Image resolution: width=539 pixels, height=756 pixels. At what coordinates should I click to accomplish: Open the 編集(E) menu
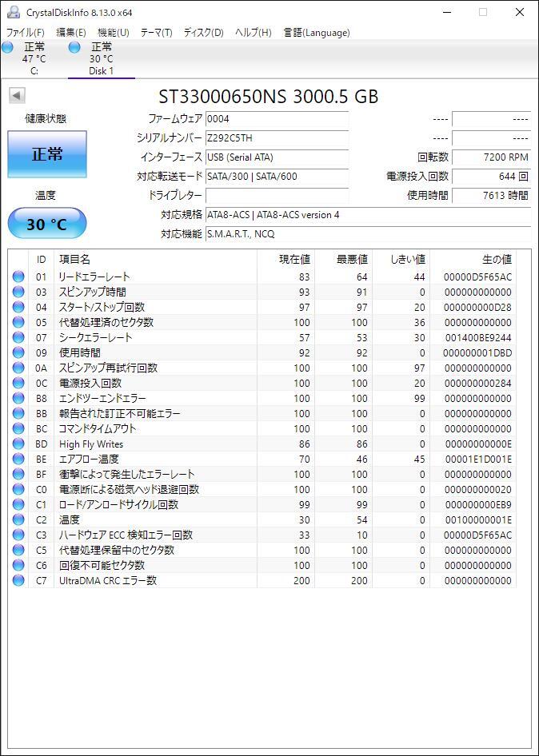pyautogui.click(x=71, y=33)
